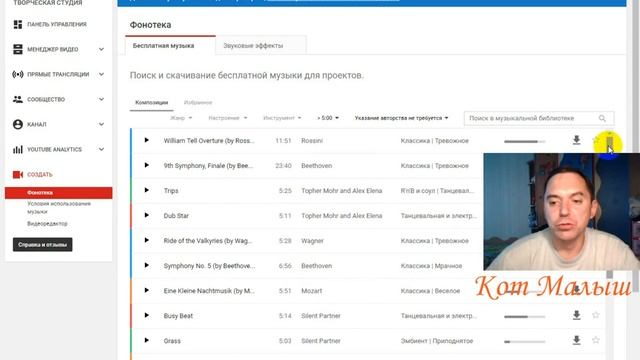Play the Grass track

click(x=147, y=340)
